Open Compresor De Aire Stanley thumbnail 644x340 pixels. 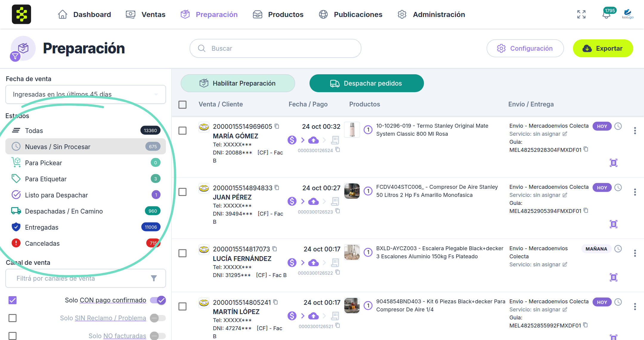click(x=352, y=191)
